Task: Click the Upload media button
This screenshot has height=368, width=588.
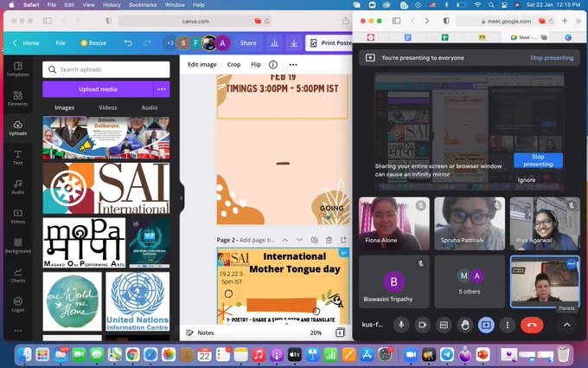Action: coord(98,89)
